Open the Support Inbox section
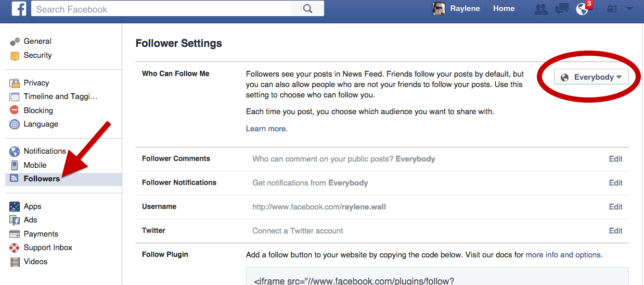Screen dimensions: 644x285 click(x=48, y=247)
